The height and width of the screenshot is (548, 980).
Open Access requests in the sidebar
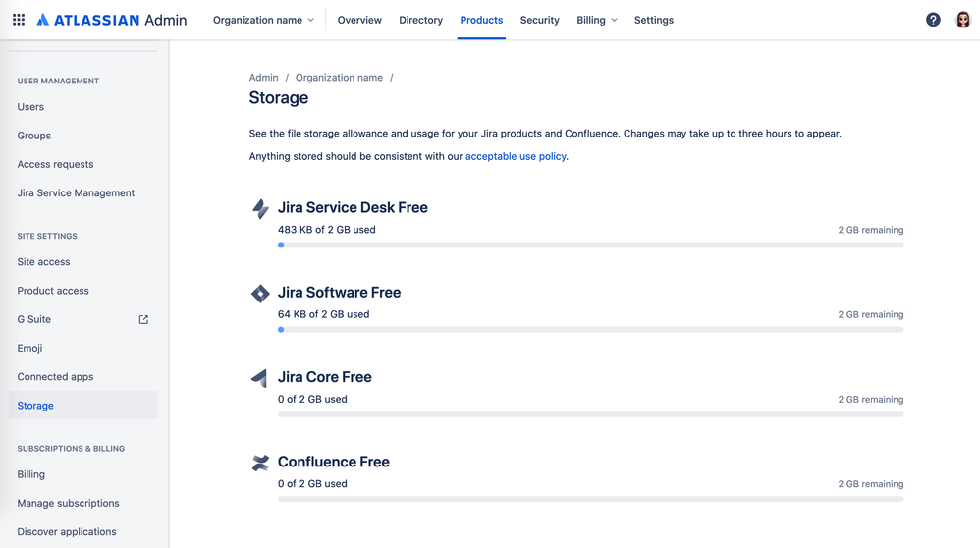pos(83,164)
